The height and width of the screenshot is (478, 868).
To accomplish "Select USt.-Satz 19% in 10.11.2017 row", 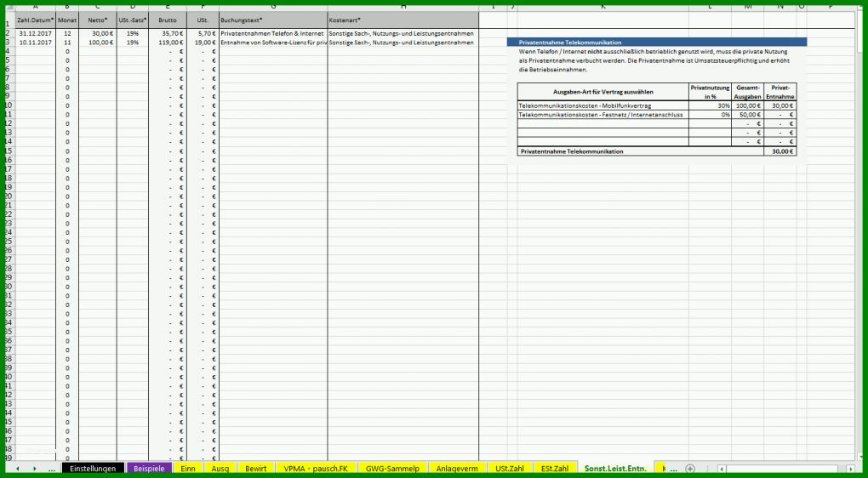I will [132, 43].
